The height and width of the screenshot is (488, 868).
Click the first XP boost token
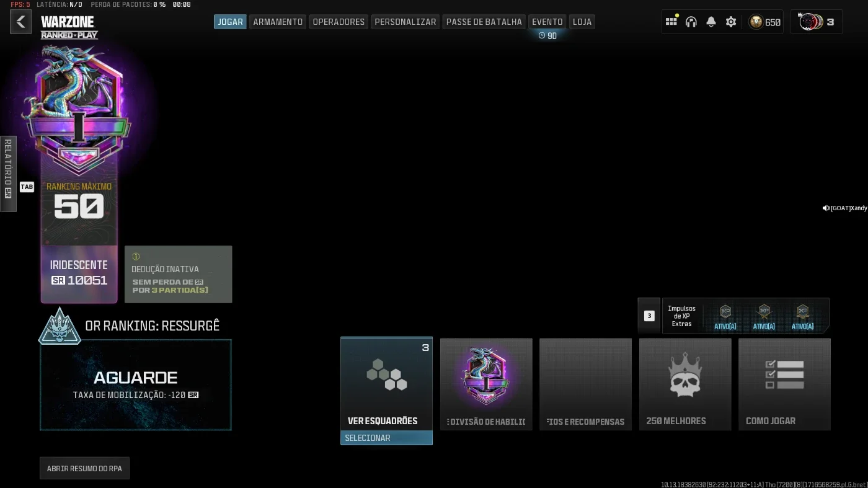point(725,312)
